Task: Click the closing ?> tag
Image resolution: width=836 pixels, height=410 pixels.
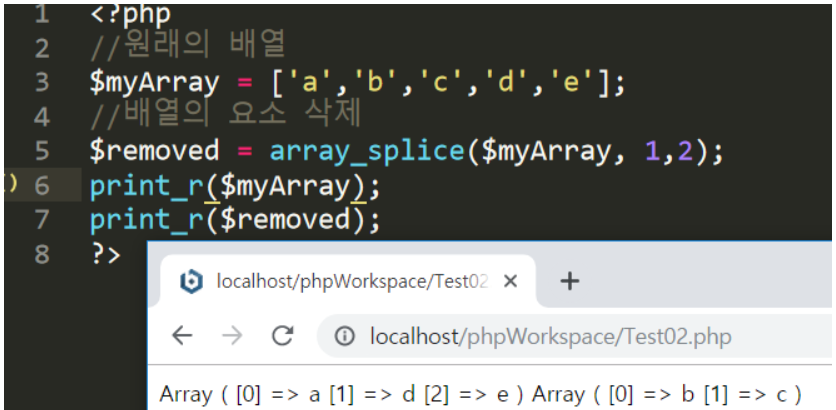Action: [x=106, y=254]
